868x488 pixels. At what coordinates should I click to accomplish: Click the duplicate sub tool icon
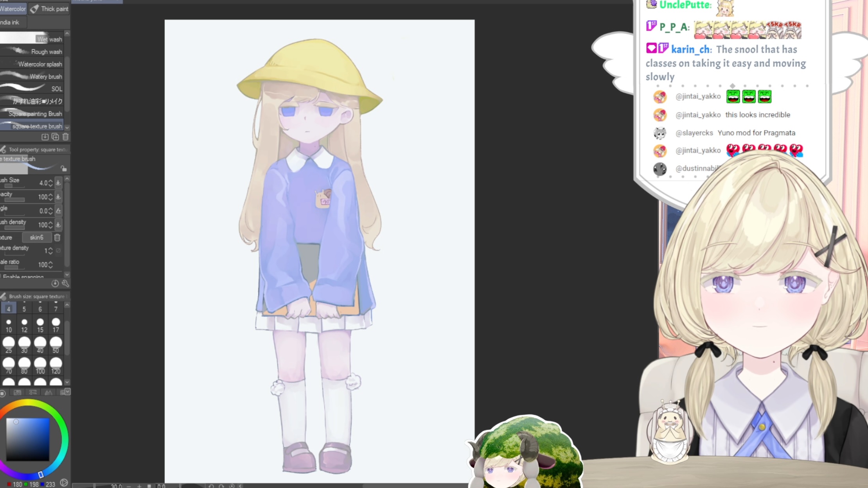point(55,137)
